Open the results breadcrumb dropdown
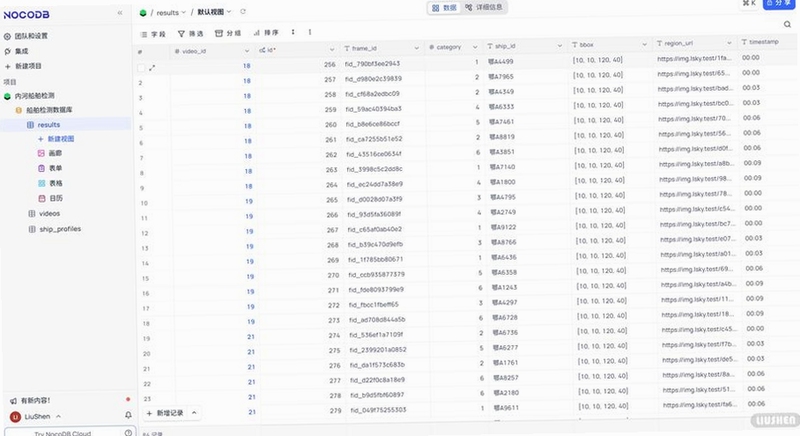 [171, 13]
